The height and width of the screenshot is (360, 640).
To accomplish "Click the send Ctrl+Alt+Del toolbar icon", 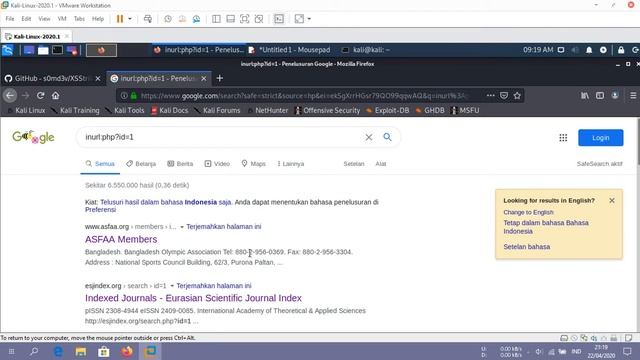I will pos(148,19).
